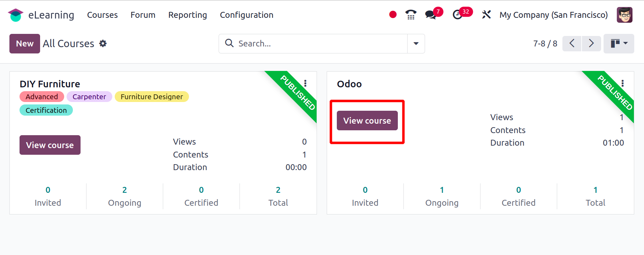Image resolution: width=644 pixels, height=255 pixels.
Task: Open the debug tools wrench icon
Action: coord(486,15)
